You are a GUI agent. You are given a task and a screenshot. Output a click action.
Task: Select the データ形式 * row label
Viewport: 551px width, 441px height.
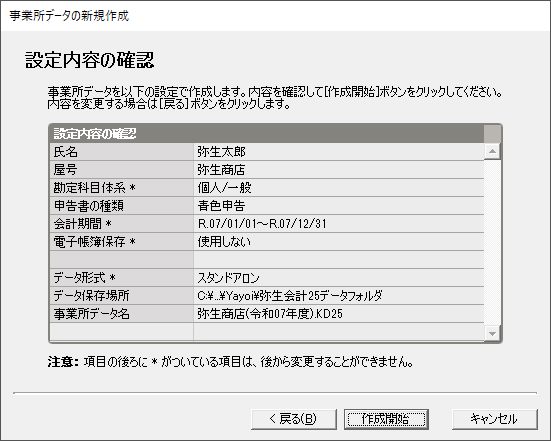coord(122,278)
